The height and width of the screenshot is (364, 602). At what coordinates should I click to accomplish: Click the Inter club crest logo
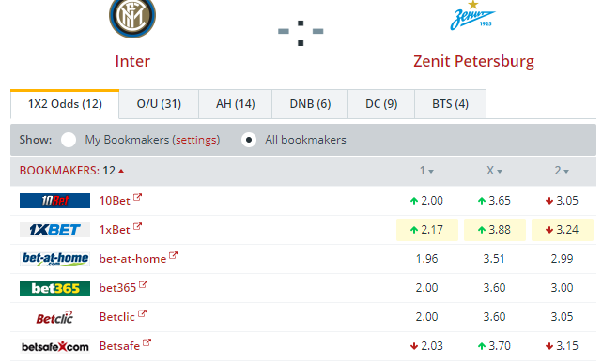[x=132, y=16]
